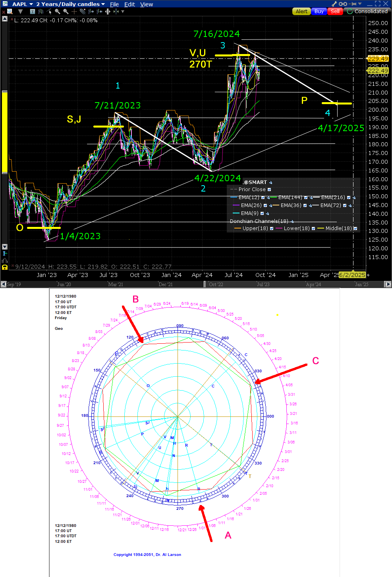Screen dimensions: 392x577
Task: Select the Text annotation tool
Action: [33, 12]
